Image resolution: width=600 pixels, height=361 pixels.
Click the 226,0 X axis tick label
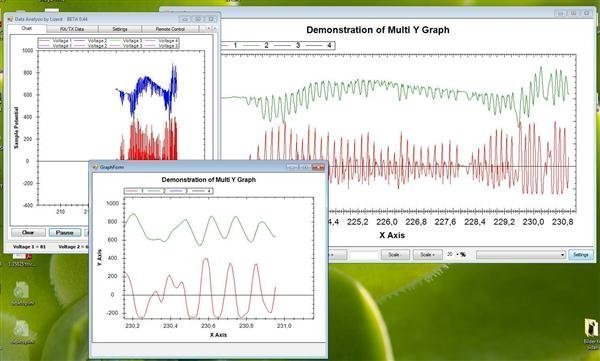coord(387,222)
